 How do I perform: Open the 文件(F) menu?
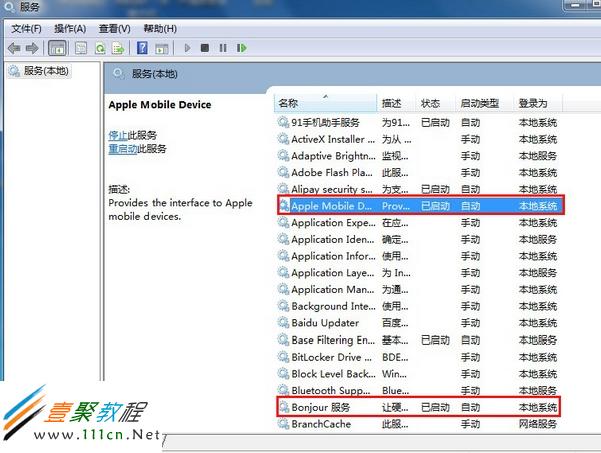point(26,29)
